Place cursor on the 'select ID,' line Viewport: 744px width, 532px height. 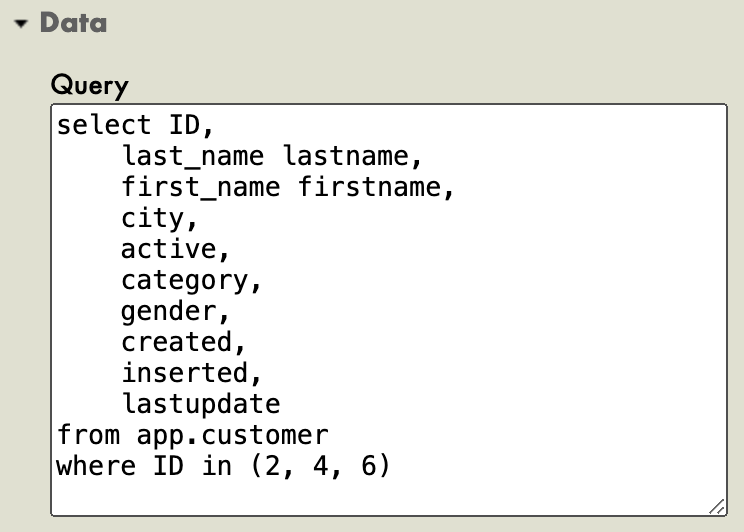[136, 125]
